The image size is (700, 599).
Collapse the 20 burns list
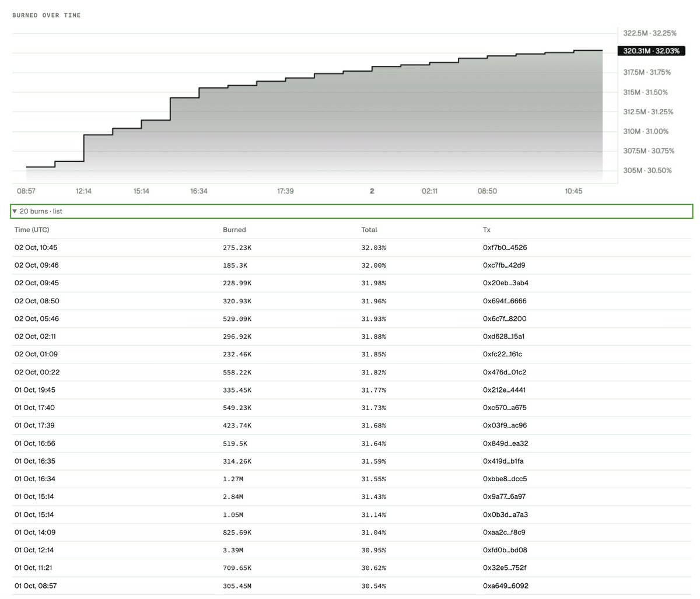tap(351, 211)
